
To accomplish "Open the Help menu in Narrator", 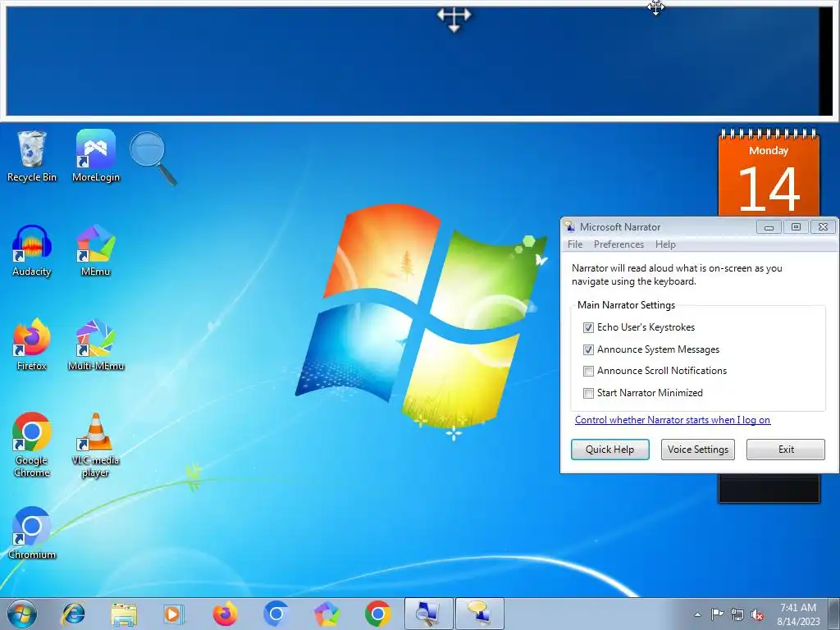I will click(x=665, y=244).
